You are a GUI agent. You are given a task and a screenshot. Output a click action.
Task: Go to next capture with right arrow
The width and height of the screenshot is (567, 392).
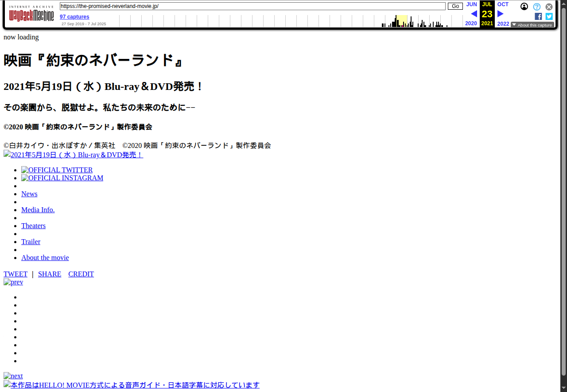point(501,14)
